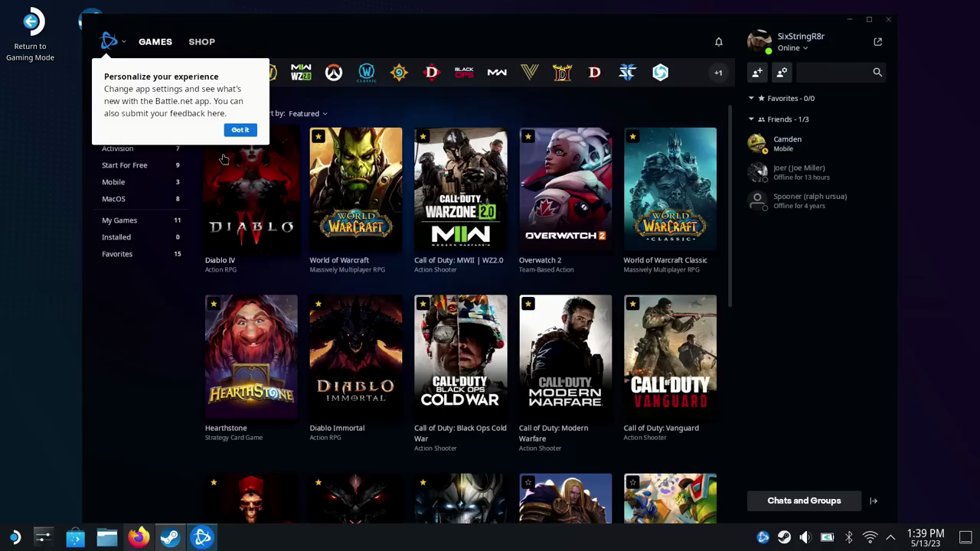Screen dimensions: 980x551
Task: Open the Battle.net logo dropdown menu
Action: [x=113, y=41]
